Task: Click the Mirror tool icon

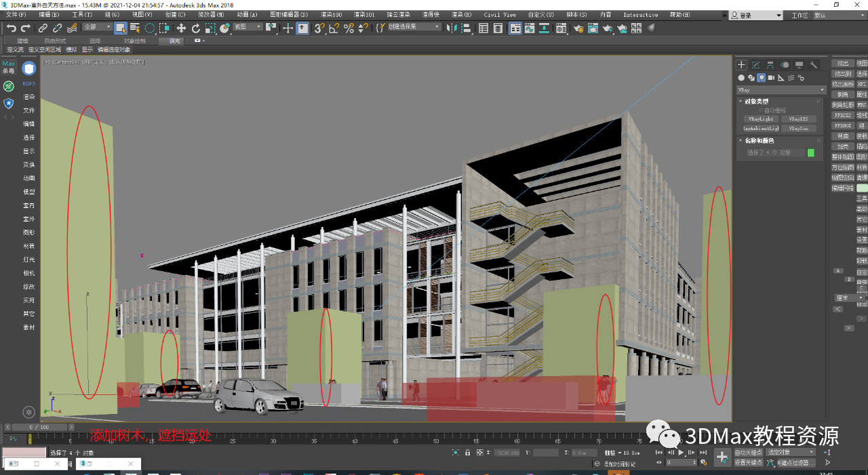Action: (453, 28)
